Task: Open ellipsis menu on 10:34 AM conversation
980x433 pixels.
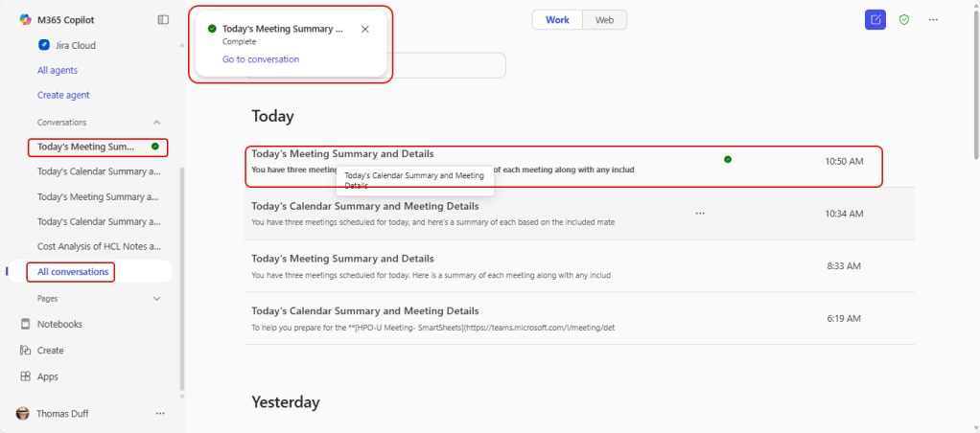Action: click(x=700, y=213)
